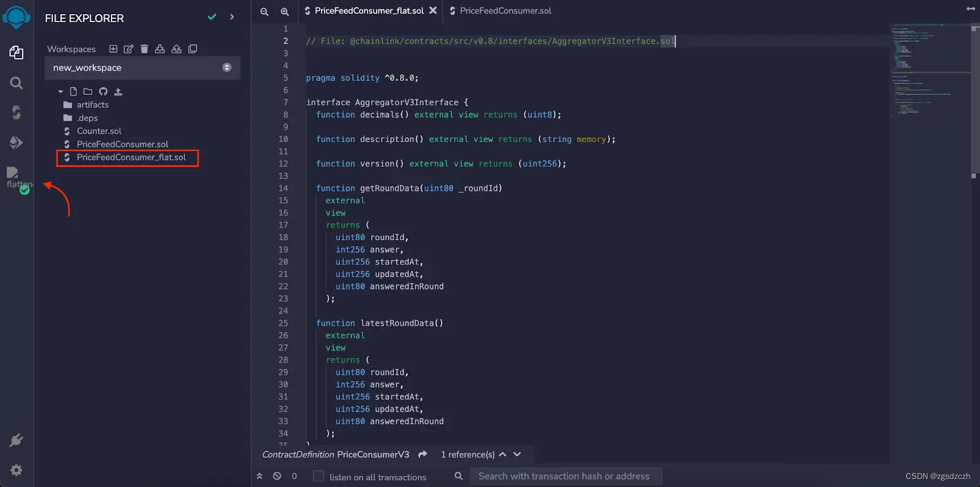Viewport: 980px width, 487px height.
Task: Delete the current workspace
Action: 145,49
